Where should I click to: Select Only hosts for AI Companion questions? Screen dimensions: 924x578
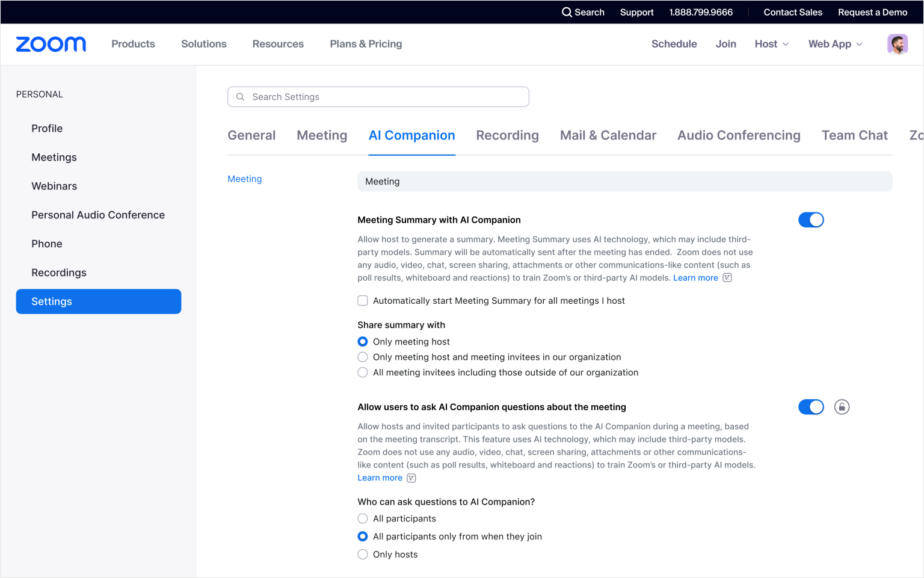tap(363, 554)
